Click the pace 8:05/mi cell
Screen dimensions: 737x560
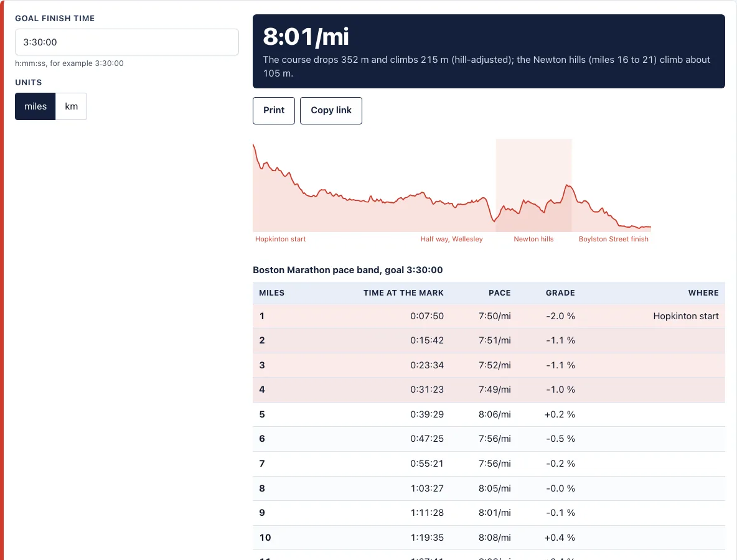point(494,488)
